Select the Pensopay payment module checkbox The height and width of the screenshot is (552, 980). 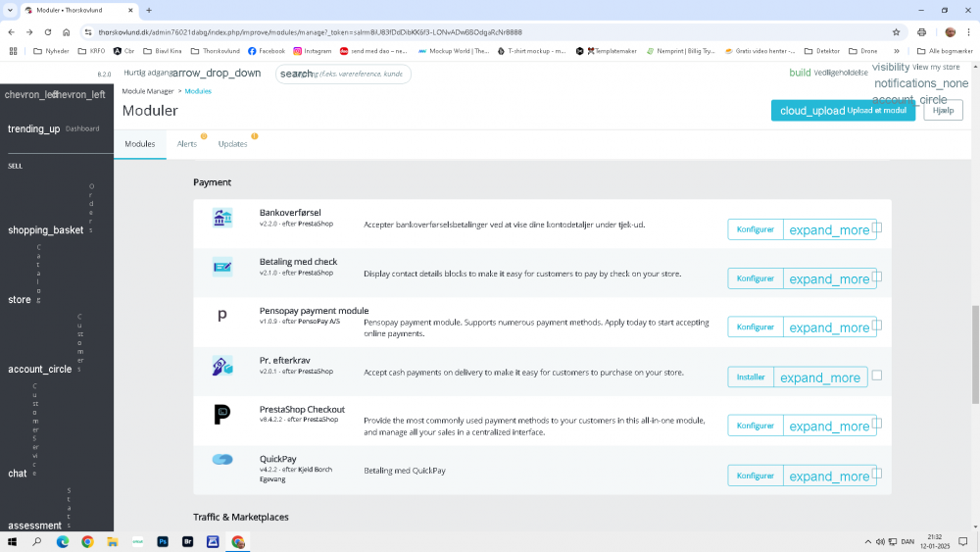877,326
